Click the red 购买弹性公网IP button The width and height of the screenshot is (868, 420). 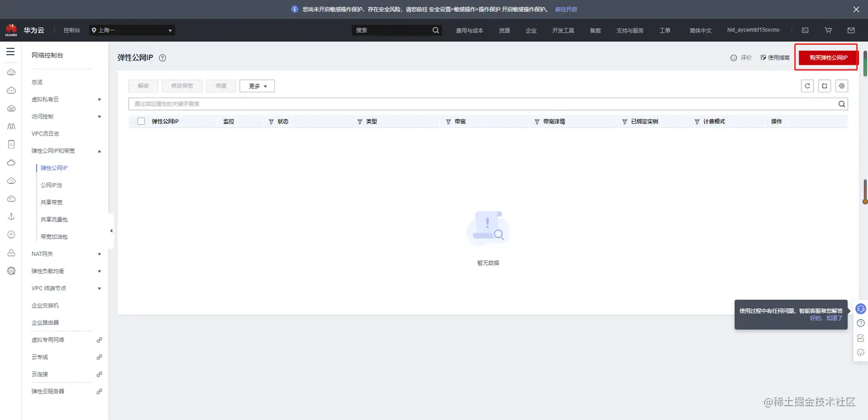click(826, 57)
